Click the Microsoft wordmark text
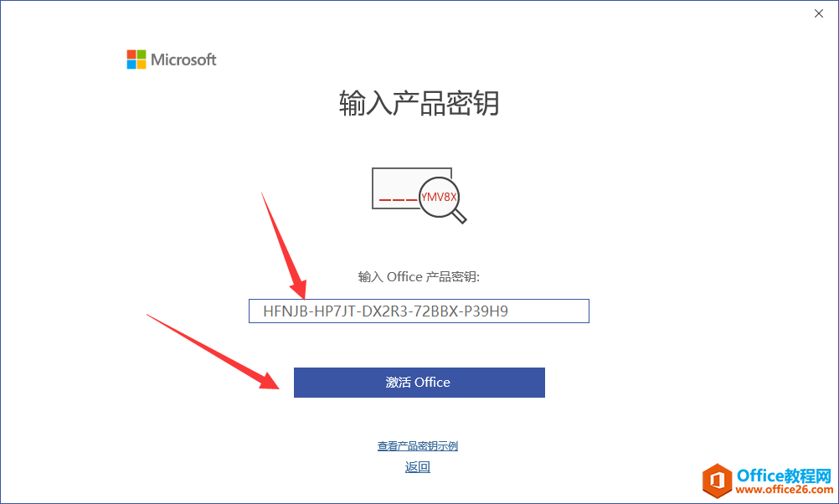The width and height of the screenshot is (839, 504). tap(183, 59)
